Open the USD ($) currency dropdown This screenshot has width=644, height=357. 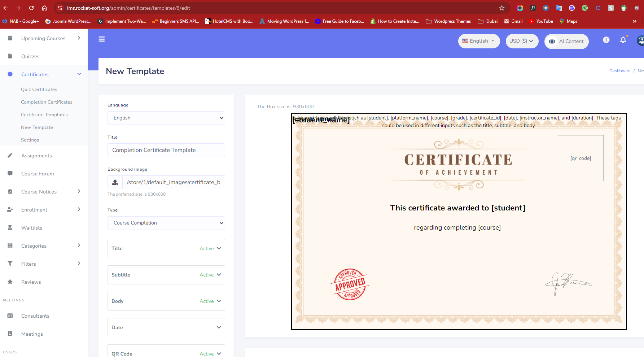click(522, 41)
